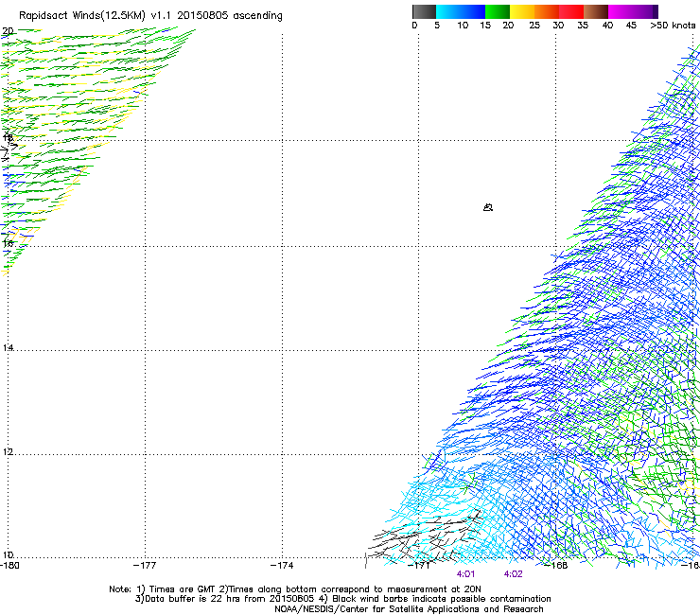Click the gray 0-5 knots color swatch
700x615 pixels.
[x=424, y=11]
